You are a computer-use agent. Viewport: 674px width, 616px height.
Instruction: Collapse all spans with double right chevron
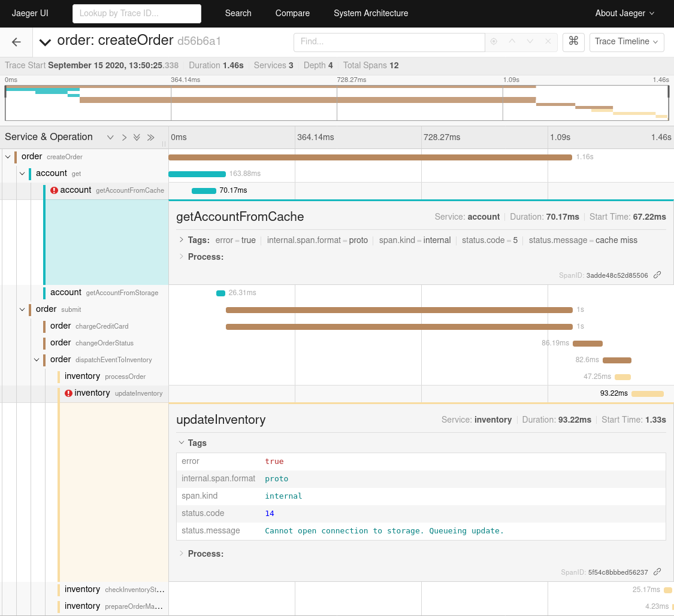click(x=150, y=138)
